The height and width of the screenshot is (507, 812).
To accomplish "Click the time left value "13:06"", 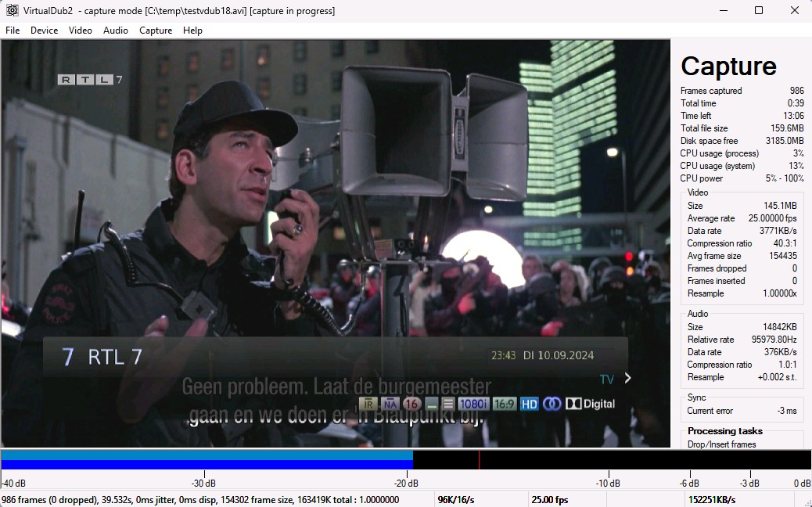I will click(793, 116).
